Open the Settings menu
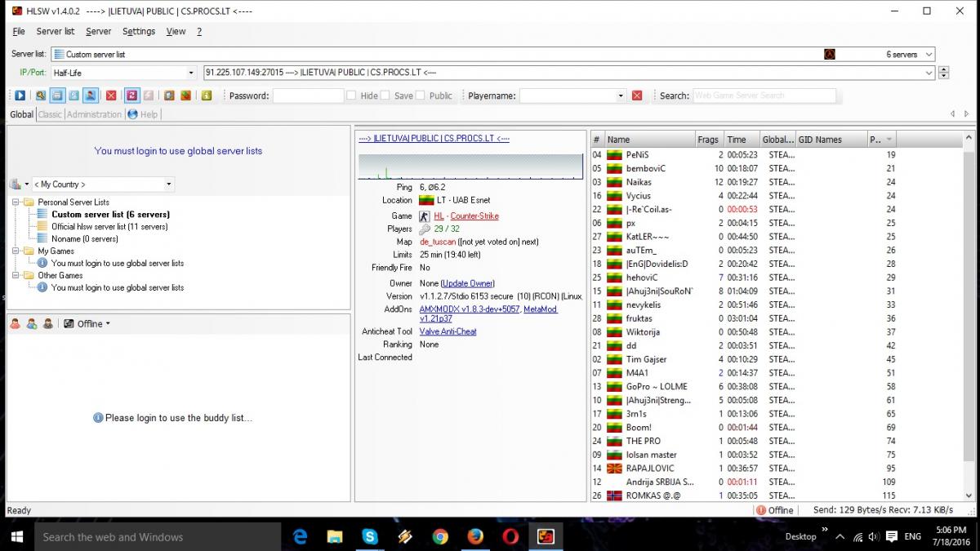 point(139,31)
